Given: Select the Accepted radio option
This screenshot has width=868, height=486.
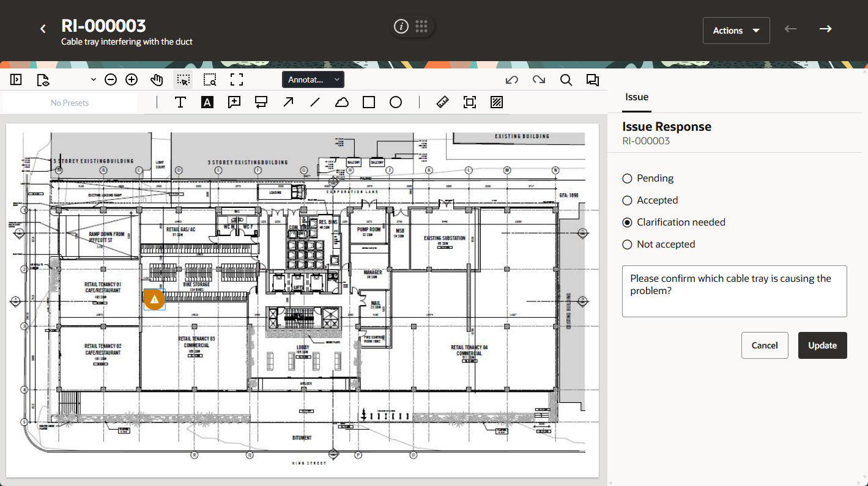Looking at the screenshot, I should click(627, 201).
